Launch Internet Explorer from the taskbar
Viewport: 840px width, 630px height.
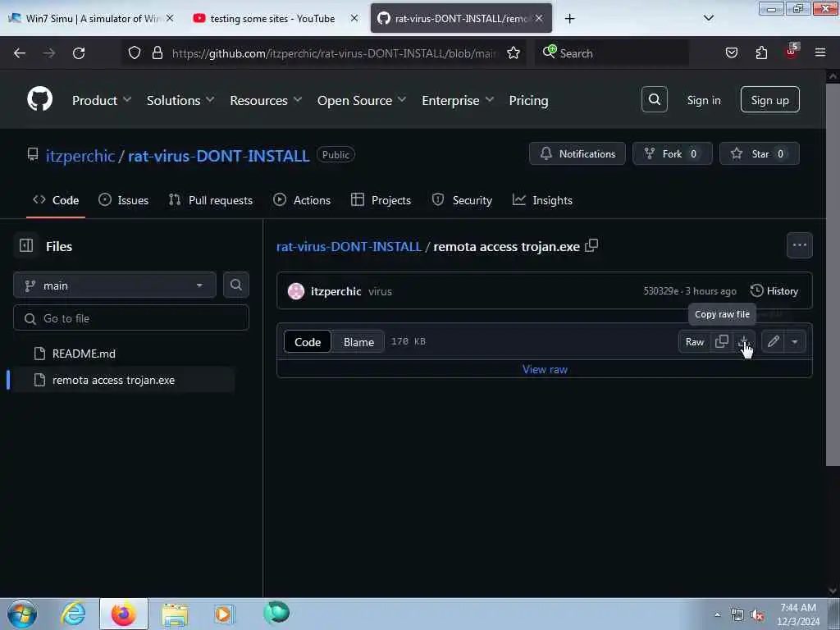[73, 614]
